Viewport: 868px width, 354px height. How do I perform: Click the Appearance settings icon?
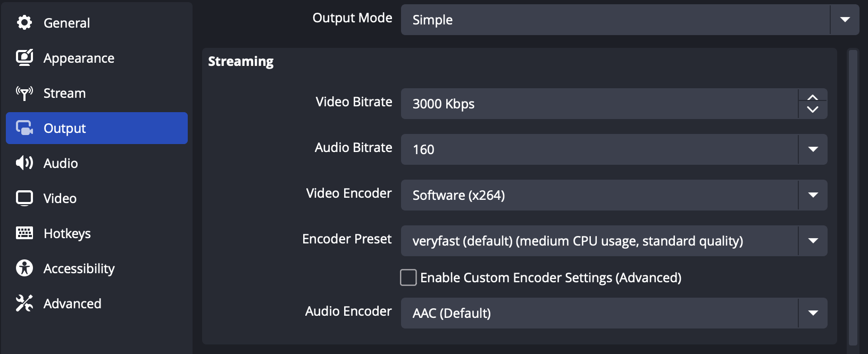(x=24, y=58)
